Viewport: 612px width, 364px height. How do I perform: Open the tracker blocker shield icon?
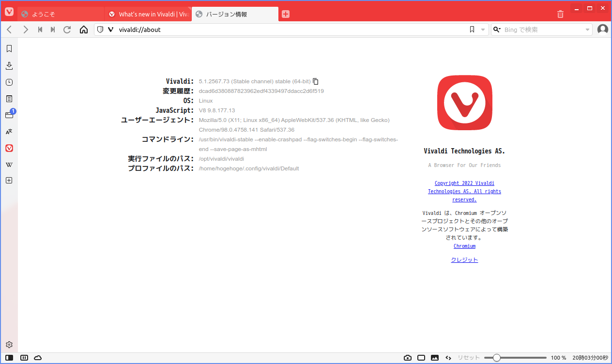coord(100,30)
